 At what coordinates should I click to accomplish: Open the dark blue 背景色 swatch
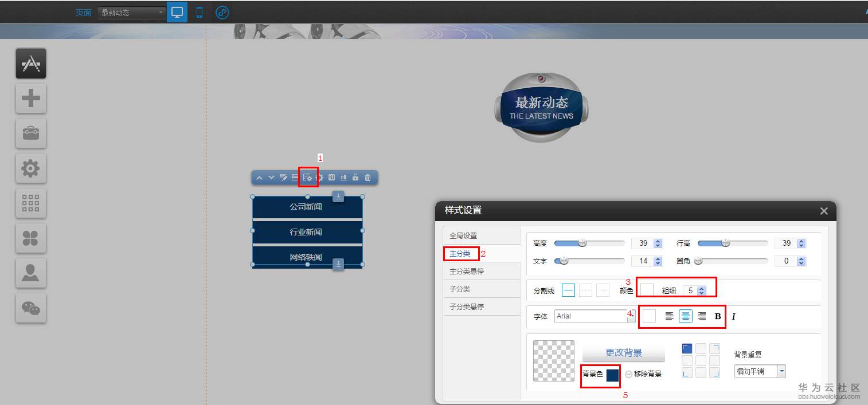click(x=612, y=375)
